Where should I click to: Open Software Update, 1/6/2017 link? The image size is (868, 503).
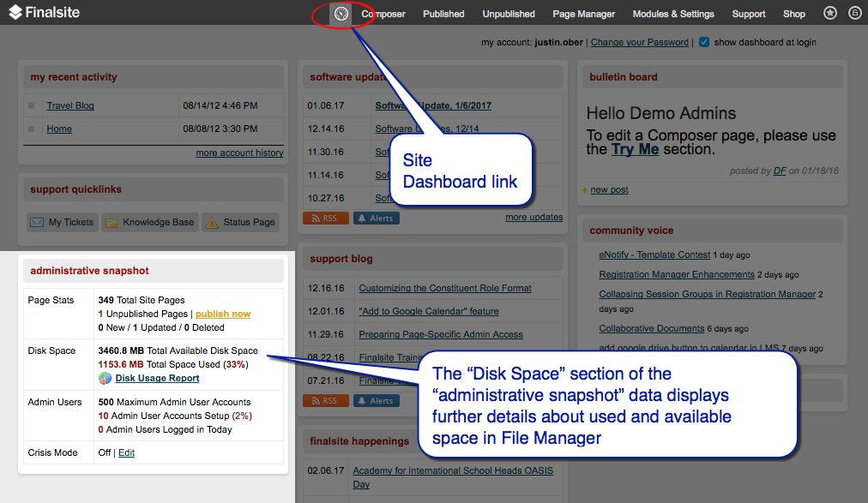433,105
